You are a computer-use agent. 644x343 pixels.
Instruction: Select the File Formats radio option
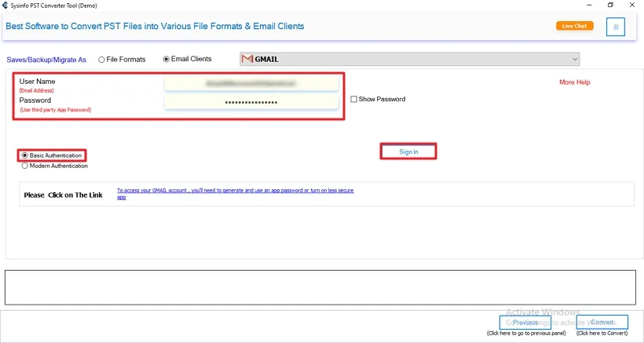122,60
